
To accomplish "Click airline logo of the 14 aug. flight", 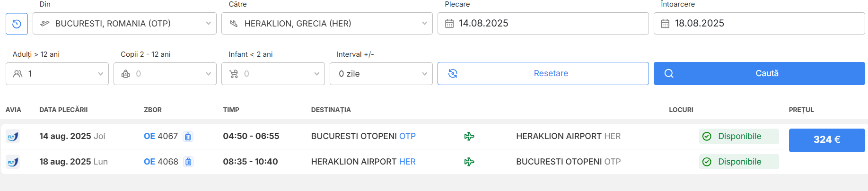I will pyautogui.click(x=13, y=137).
